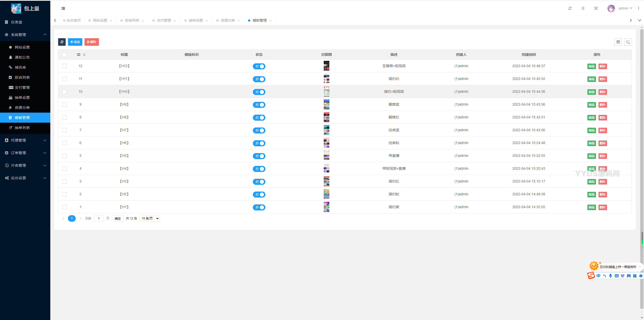Click the top-bar trash clear-cache icon
Viewport: 644px width, 320px height.
[583, 8]
